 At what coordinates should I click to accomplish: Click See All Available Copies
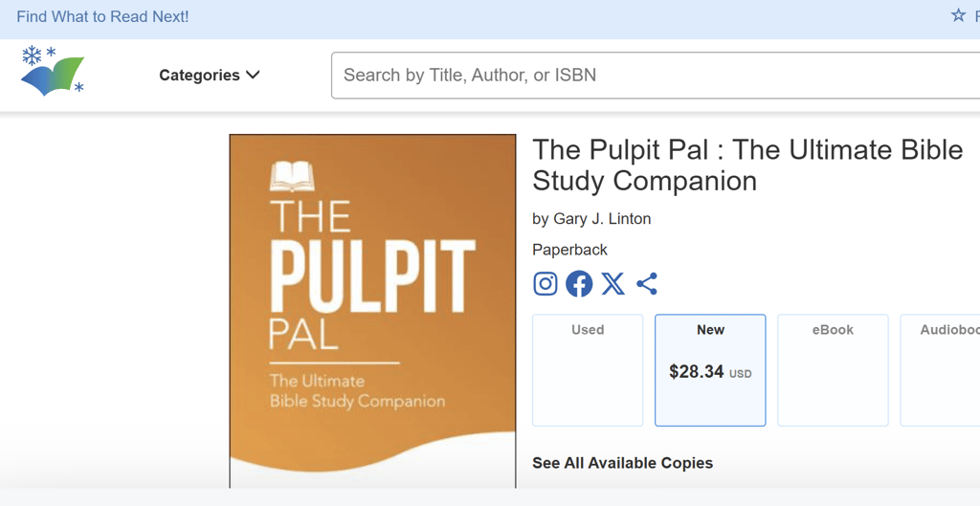(x=622, y=463)
